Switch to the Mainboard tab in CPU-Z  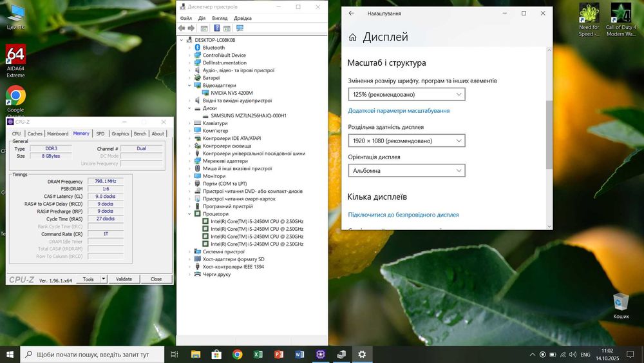pyautogui.click(x=57, y=133)
